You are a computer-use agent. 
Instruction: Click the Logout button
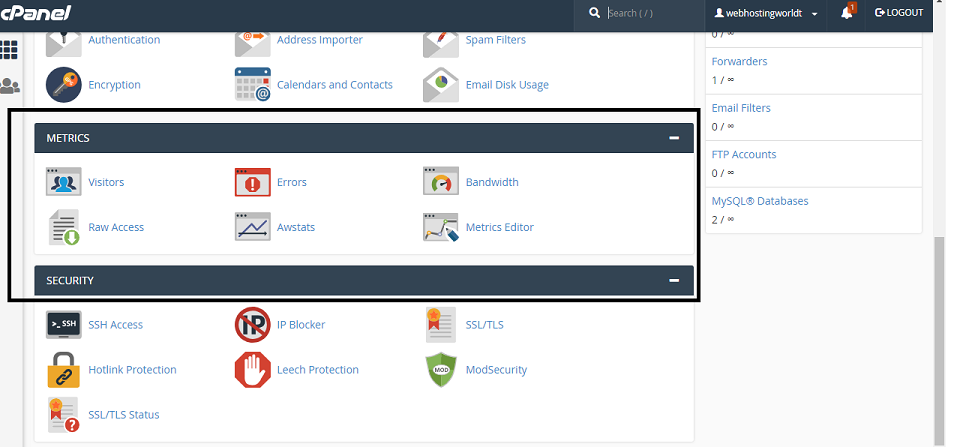pos(899,12)
